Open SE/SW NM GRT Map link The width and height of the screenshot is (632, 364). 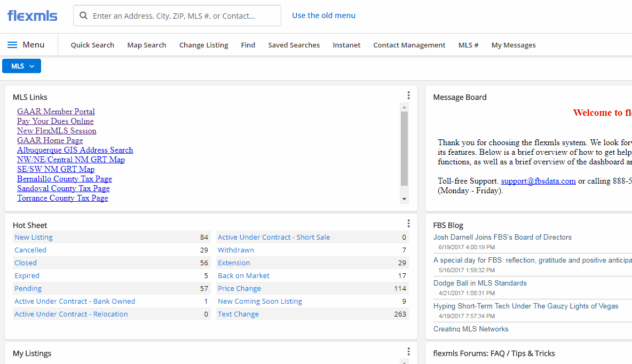[56, 169]
